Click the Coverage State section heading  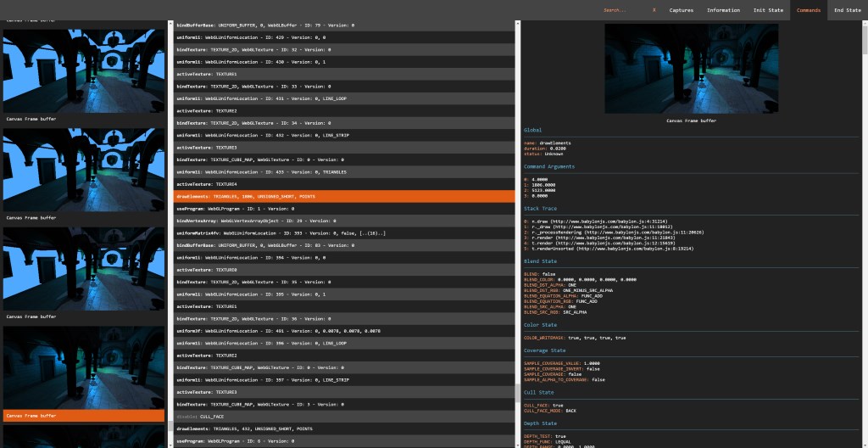click(x=545, y=350)
